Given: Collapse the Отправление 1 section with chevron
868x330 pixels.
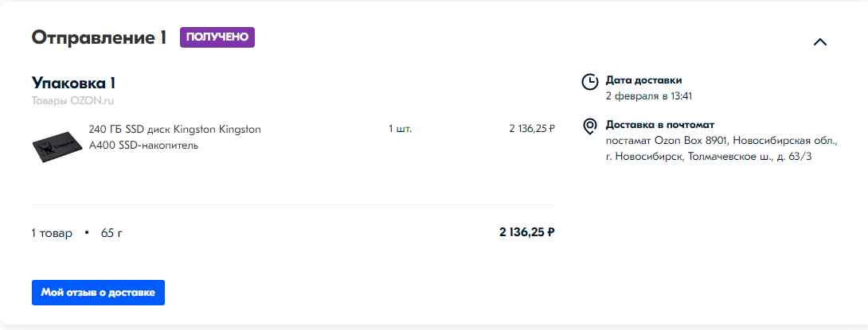Looking at the screenshot, I should pos(820,42).
